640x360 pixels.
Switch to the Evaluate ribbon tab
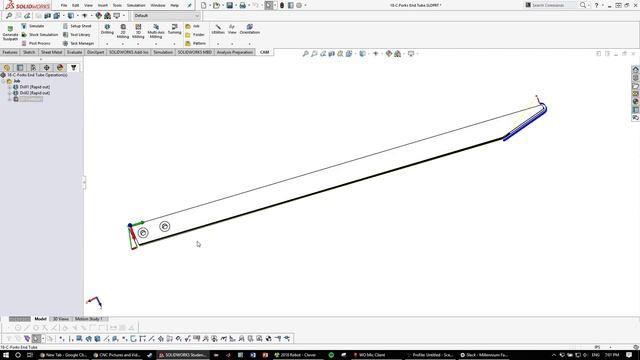[x=74, y=52]
